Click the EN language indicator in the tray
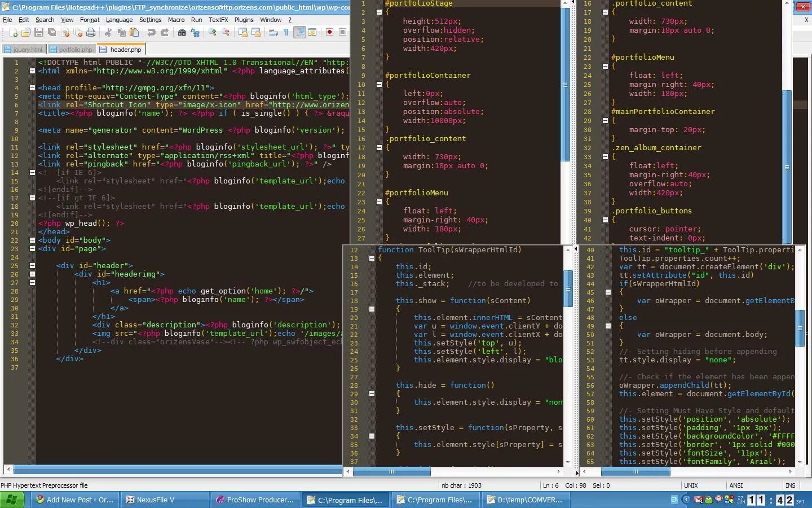This screenshot has width=812, height=508. point(674,500)
